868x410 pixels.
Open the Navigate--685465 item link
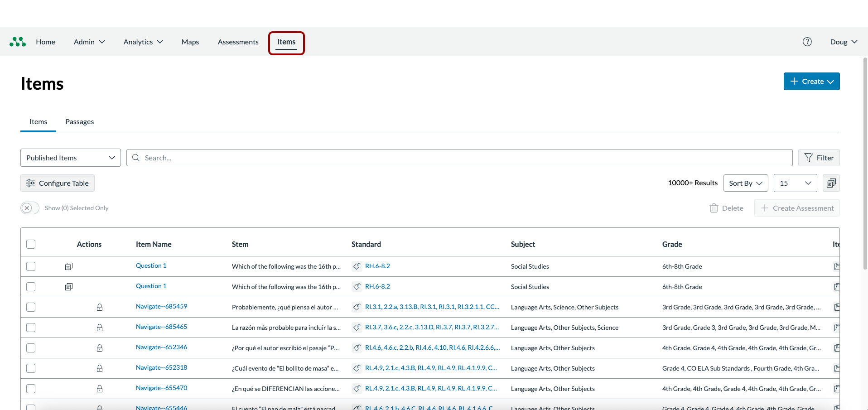(x=162, y=327)
